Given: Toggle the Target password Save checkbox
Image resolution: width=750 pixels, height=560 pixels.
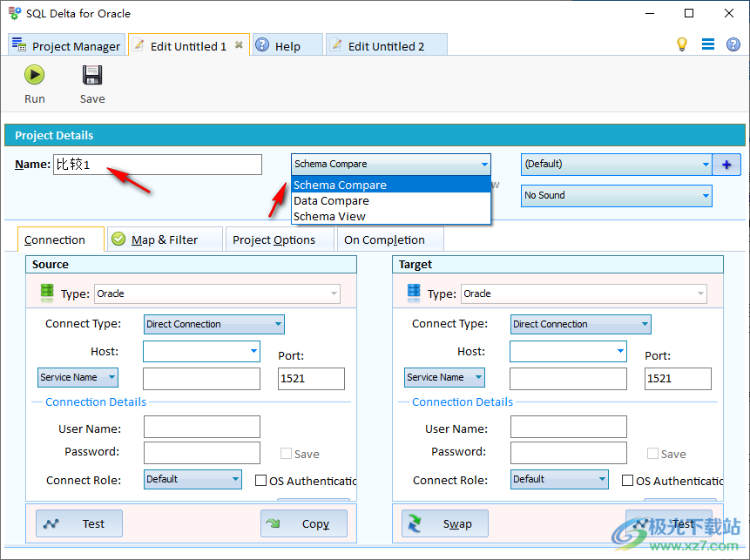Looking at the screenshot, I should [652, 454].
